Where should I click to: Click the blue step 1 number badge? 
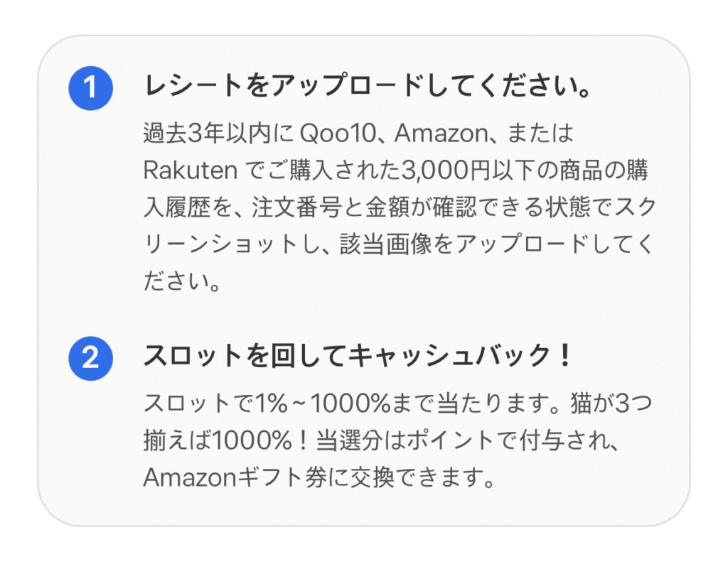[x=90, y=88]
